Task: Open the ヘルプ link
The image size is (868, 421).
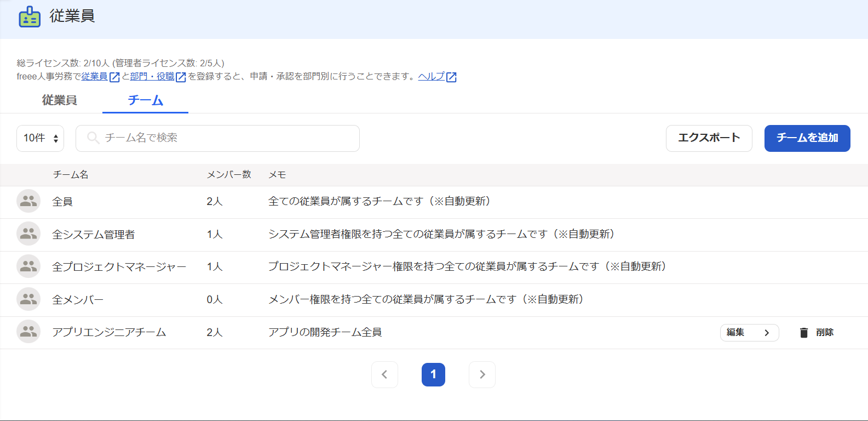Action: pyautogui.click(x=431, y=77)
